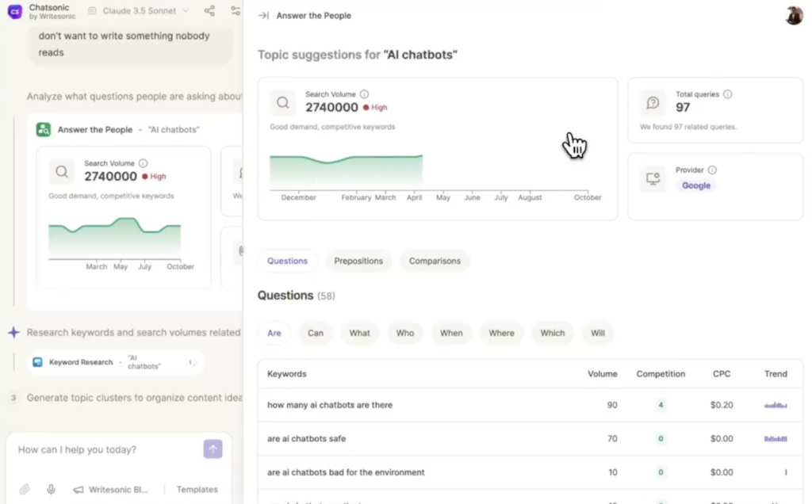Image resolution: width=812 pixels, height=504 pixels.
Task: Select the Who question filter
Action: click(405, 333)
